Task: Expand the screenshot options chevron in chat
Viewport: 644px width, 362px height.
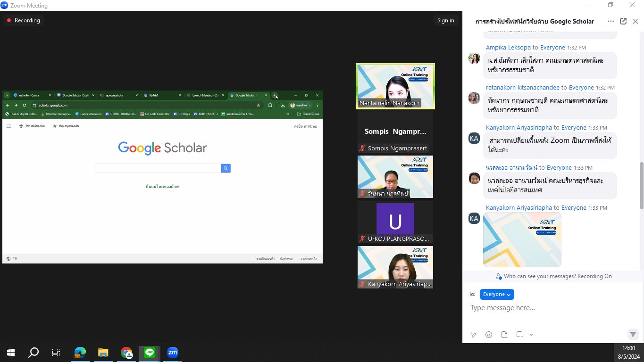Action: coord(531,335)
